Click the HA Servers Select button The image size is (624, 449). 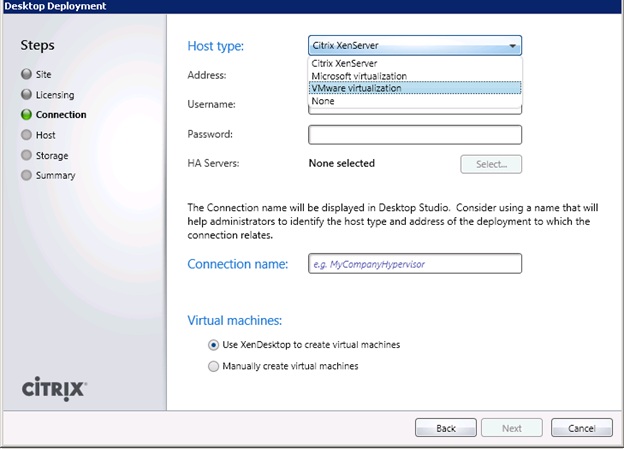[491, 164]
